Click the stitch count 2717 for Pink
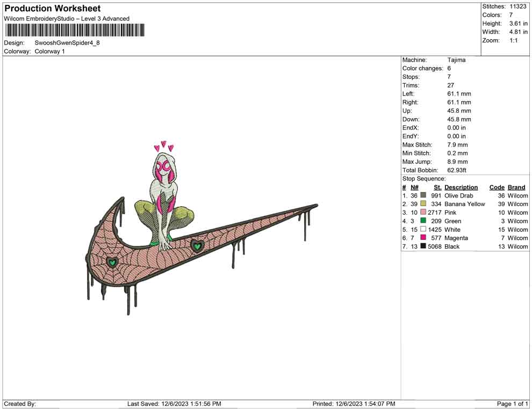Image resolution: width=532 pixels, height=409 pixels. 435,213
